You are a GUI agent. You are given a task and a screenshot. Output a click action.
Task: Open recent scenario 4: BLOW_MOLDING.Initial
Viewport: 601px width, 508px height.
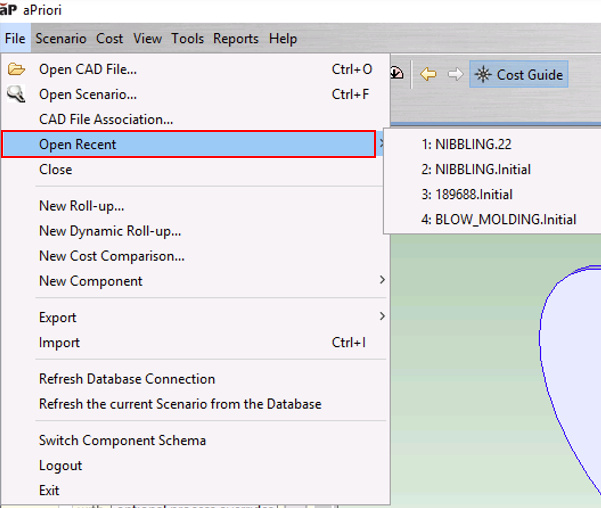click(493, 219)
